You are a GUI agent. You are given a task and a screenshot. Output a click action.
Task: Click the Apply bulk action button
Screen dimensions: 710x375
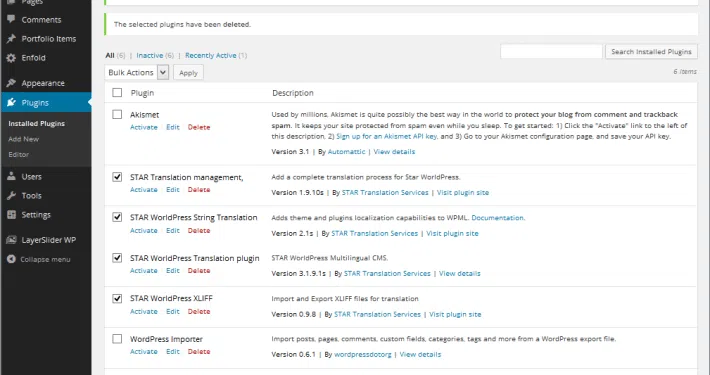(188, 72)
